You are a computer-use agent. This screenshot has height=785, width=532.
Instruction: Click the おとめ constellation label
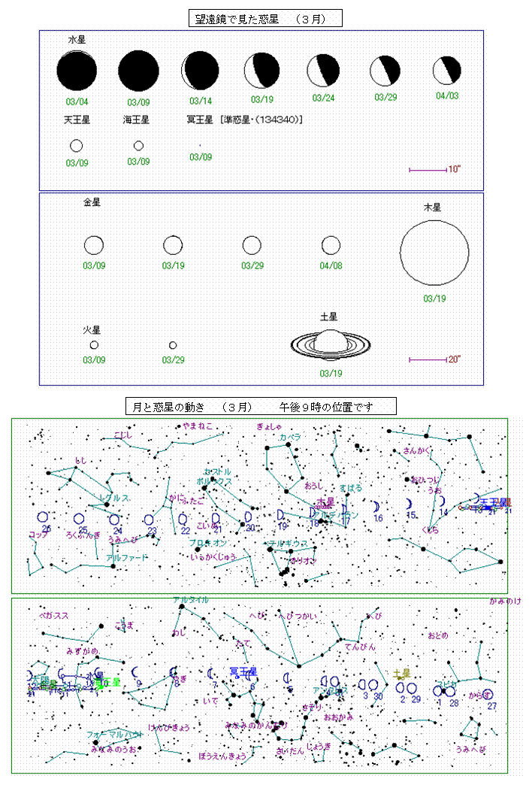[x=438, y=635]
